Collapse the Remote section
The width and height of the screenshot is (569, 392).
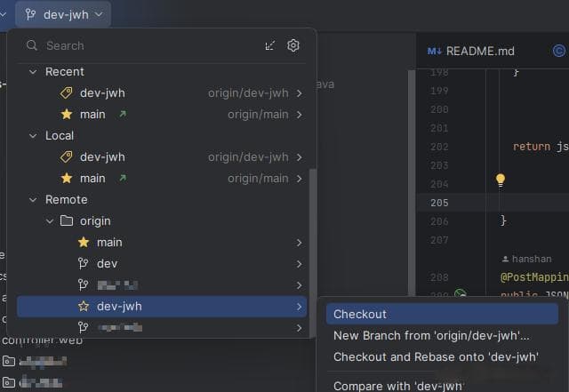coord(33,200)
